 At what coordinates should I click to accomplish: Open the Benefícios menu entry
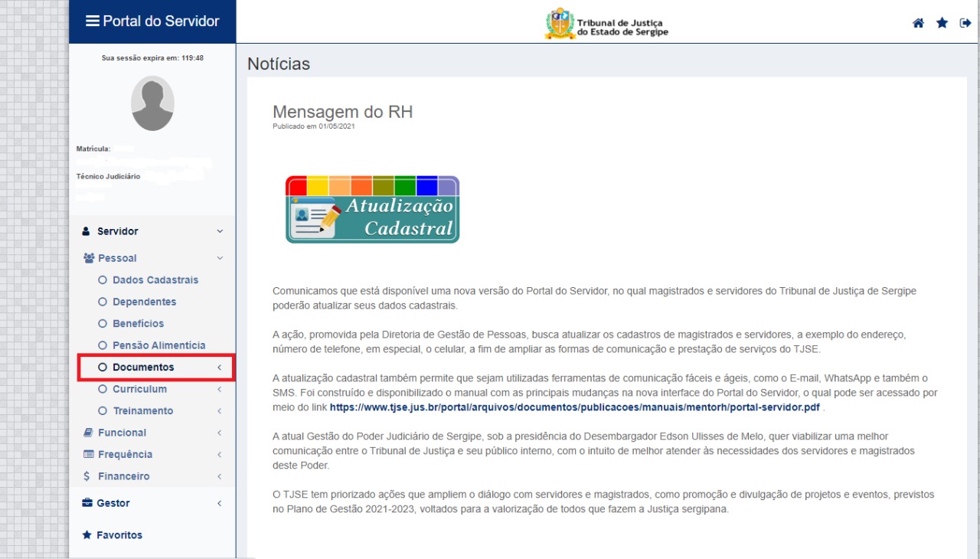[138, 324]
